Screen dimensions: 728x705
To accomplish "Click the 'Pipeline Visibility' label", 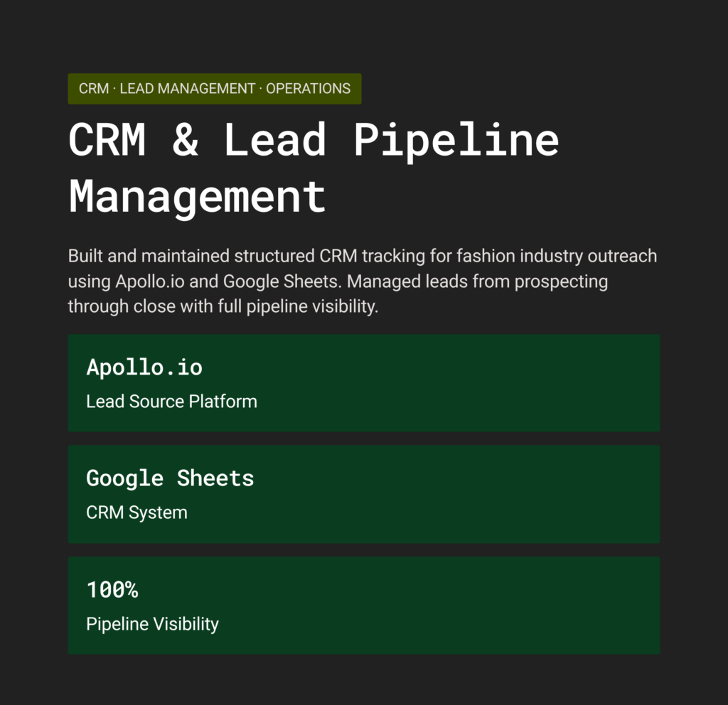I will [152, 624].
